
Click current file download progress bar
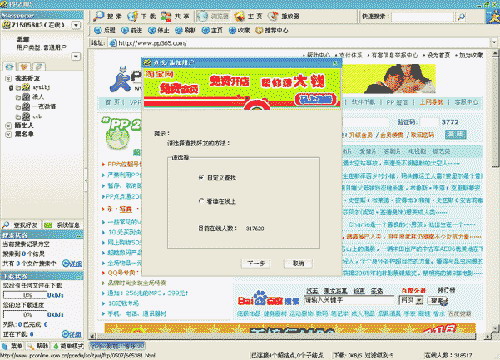24,295
